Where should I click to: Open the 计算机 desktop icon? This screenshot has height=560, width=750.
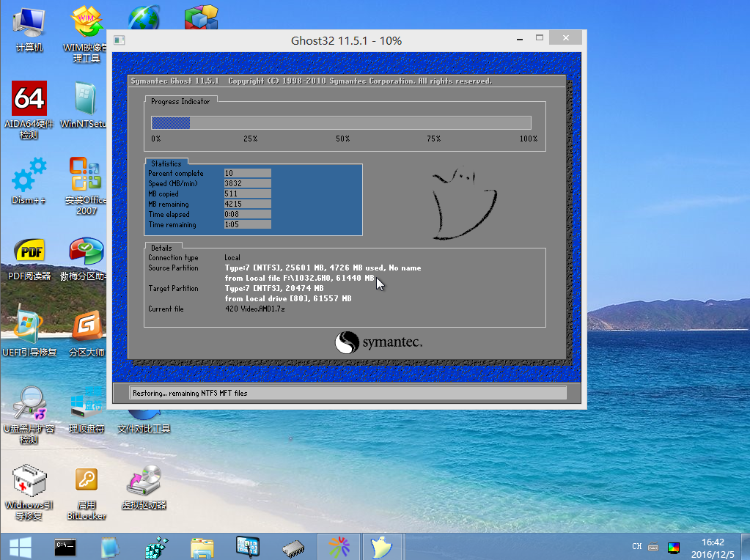pos(29,29)
